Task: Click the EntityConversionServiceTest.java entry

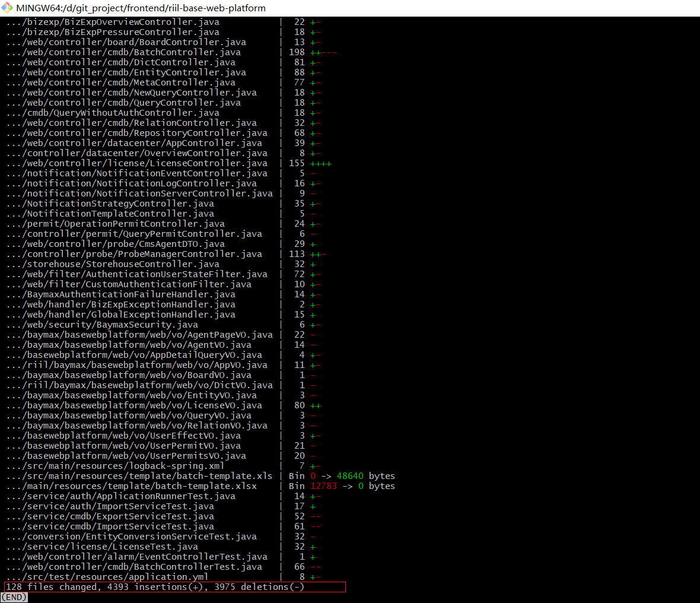Action: [x=131, y=537]
